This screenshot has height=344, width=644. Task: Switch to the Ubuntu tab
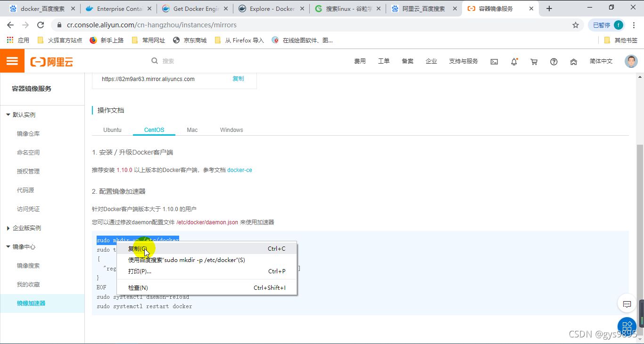(x=112, y=130)
